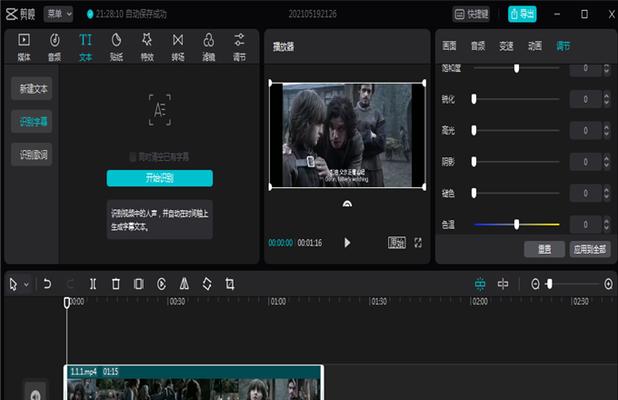Switch to the 音频 tab in right panel
The height and width of the screenshot is (400, 618).
pyautogui.click(x=478, y=46)
